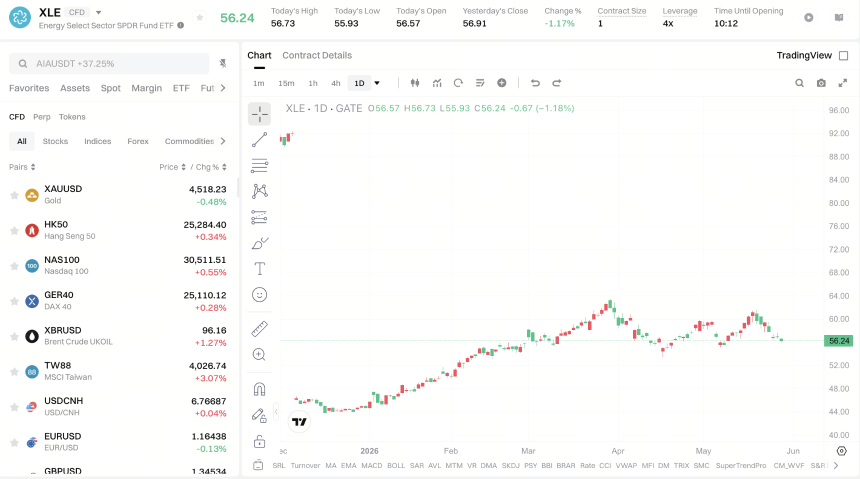860x479 pixels.
Task: Add the MACD indicator
Action: click(371, 465)
